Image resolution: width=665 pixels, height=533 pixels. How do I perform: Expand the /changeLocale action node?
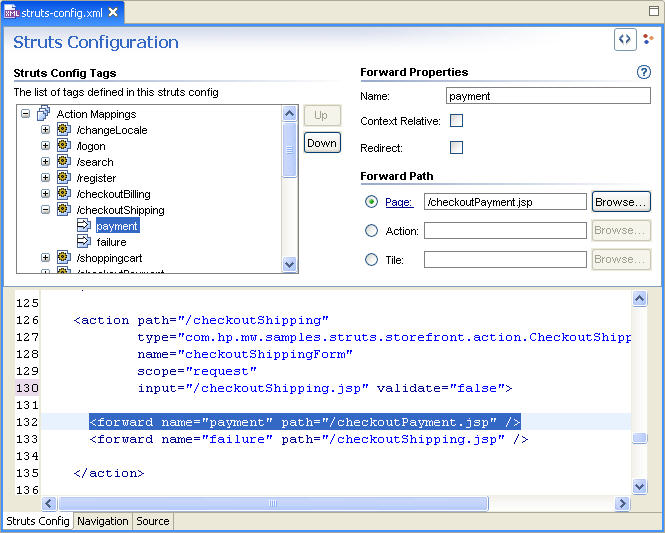point(45,130)
